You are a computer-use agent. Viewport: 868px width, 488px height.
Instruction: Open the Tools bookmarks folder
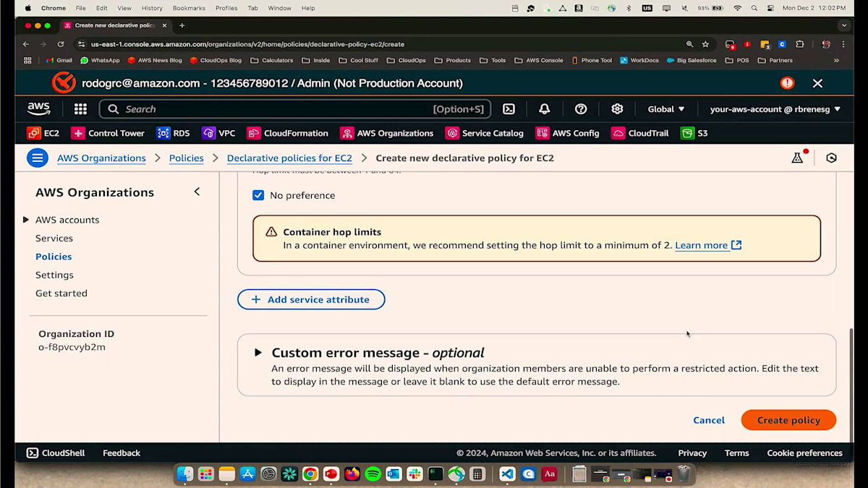(x=493, y=61)
